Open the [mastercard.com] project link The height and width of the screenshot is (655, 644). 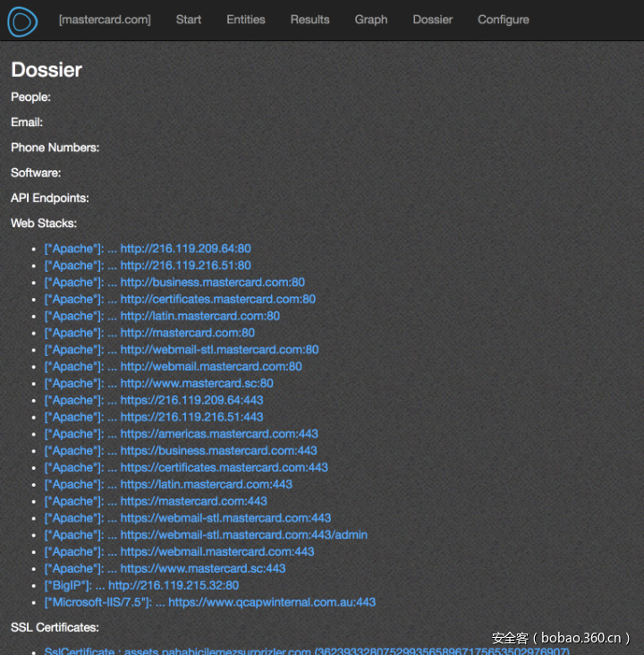point(105,20)
